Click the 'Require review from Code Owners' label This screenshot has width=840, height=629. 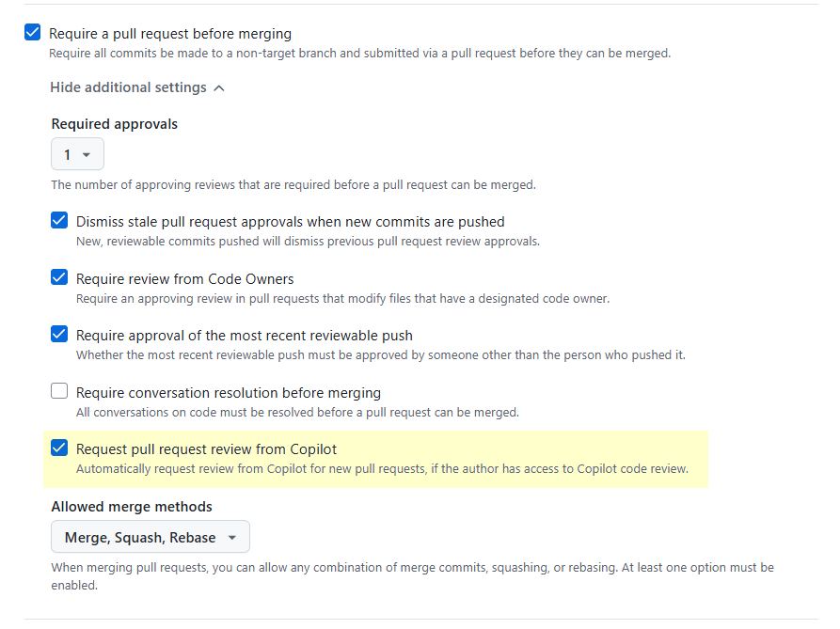[x=184, y=279]
